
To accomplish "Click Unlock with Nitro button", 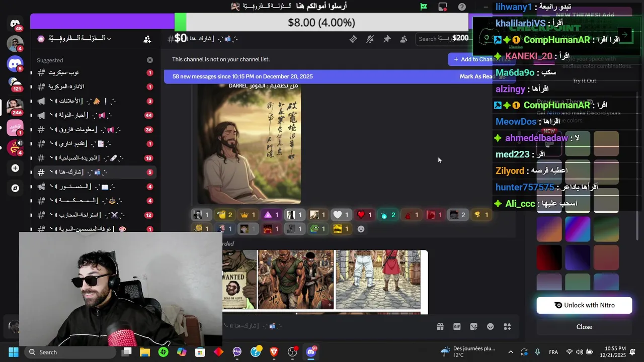I will click(x=584, y=305).
